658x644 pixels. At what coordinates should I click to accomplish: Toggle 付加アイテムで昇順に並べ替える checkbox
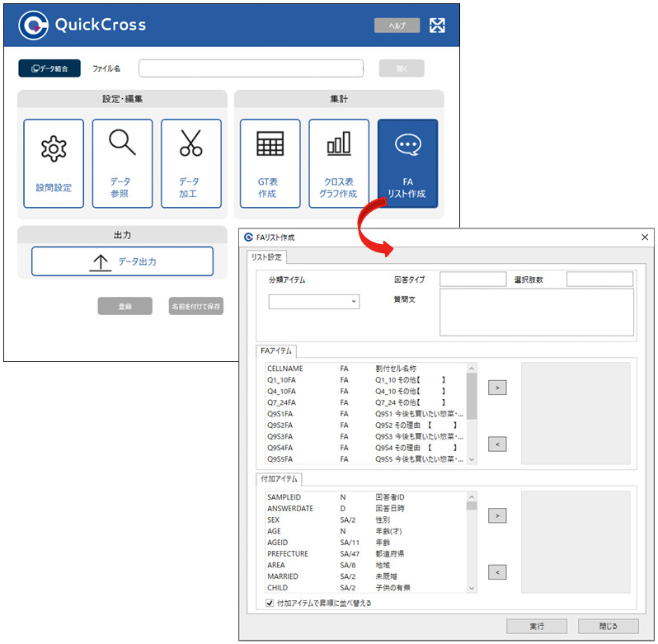[270, 604]
